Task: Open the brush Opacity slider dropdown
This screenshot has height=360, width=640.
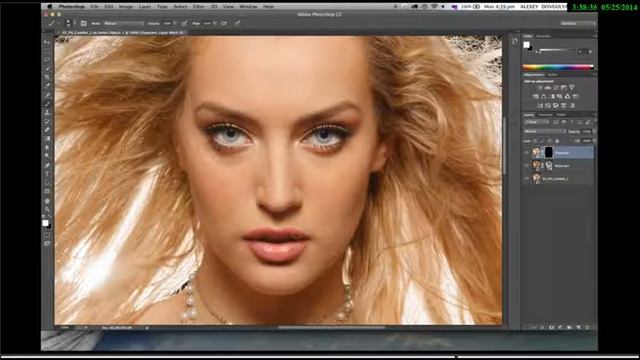Action: (175, 23)
